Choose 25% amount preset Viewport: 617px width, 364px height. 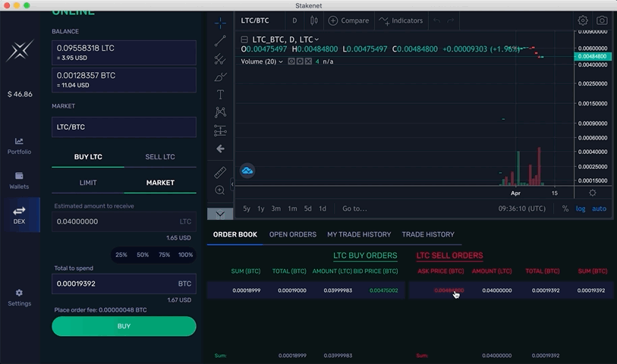click(121, 255)
